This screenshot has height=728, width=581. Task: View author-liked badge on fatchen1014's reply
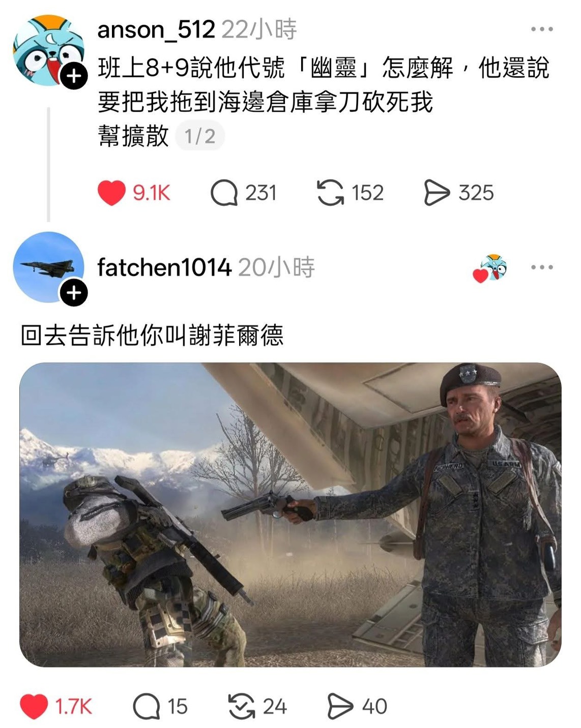[x=489, y=268]
